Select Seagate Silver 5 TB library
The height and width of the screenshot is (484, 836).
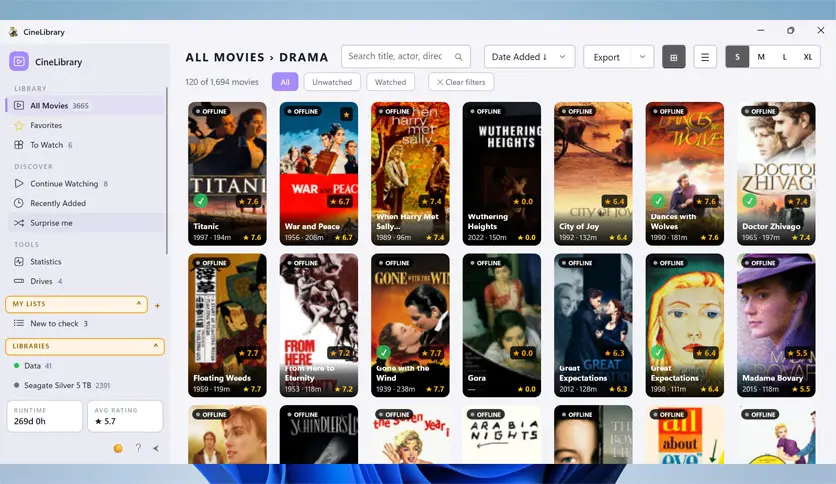85,385
